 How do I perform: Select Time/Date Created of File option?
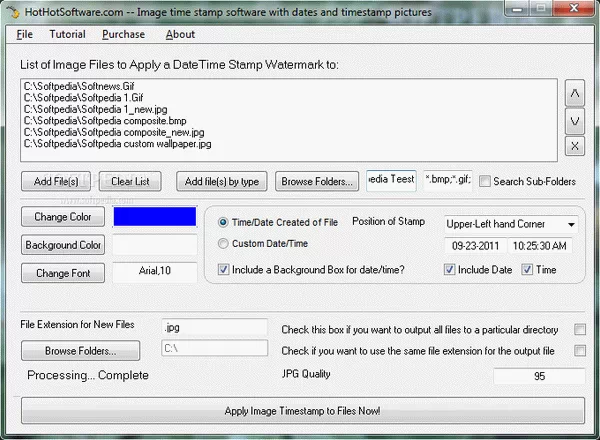pos(223,222)
